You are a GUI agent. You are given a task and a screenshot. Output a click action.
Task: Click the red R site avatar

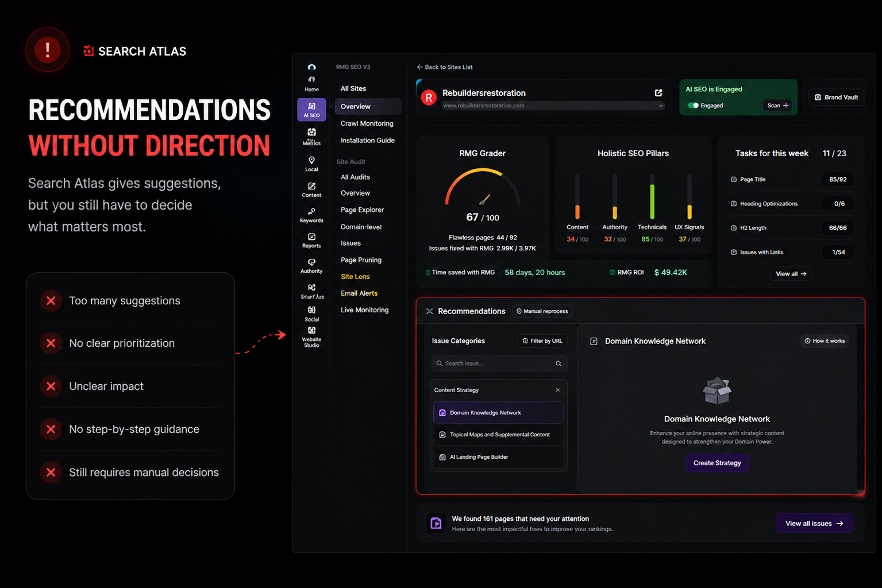click(429, 98)
